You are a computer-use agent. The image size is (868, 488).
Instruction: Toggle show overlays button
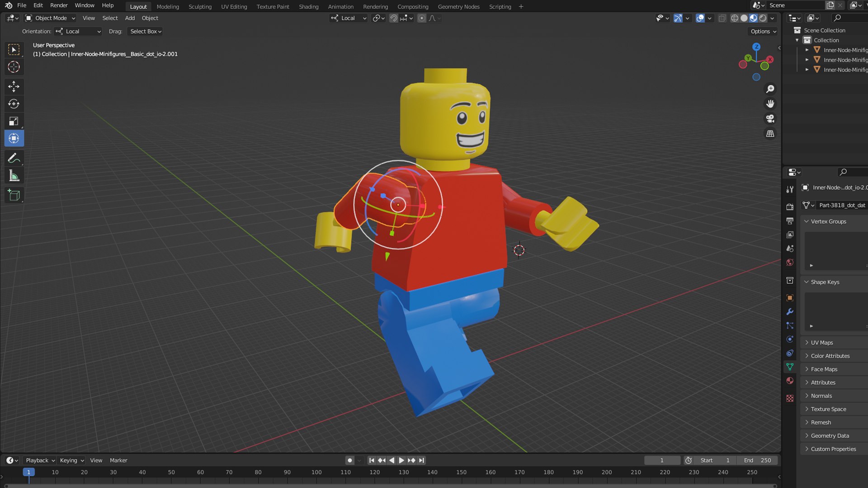click(700, 18)
